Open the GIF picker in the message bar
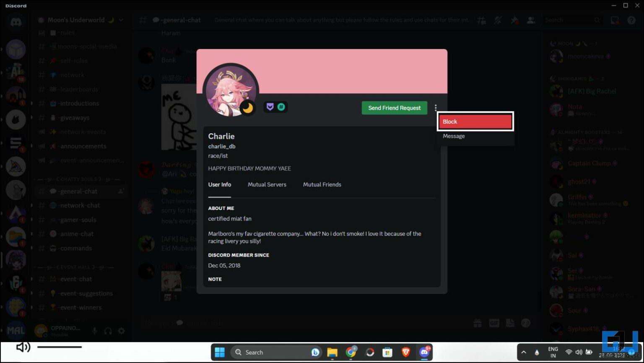Screen dimensions: 644x363 (494, 323)
